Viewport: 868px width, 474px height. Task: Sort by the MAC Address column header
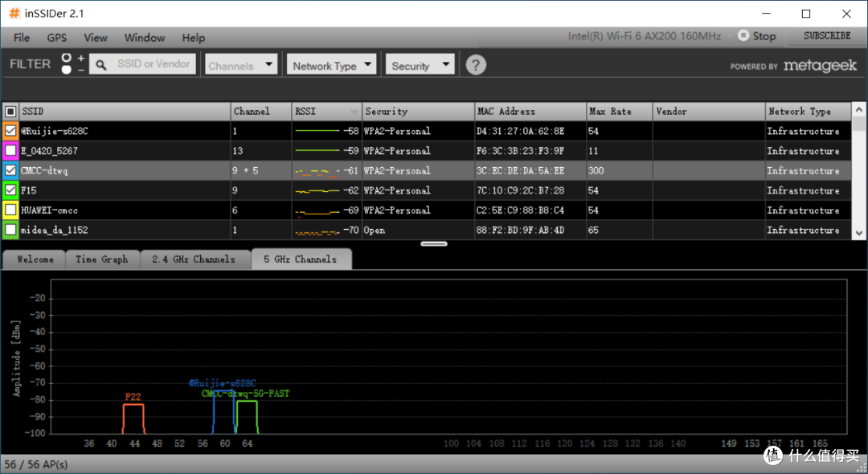(x=530, y=111)
